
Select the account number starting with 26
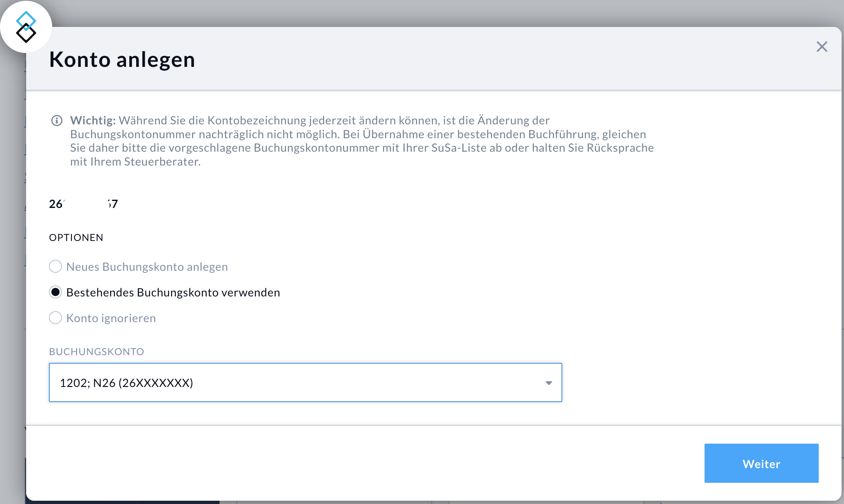[84, 204]
